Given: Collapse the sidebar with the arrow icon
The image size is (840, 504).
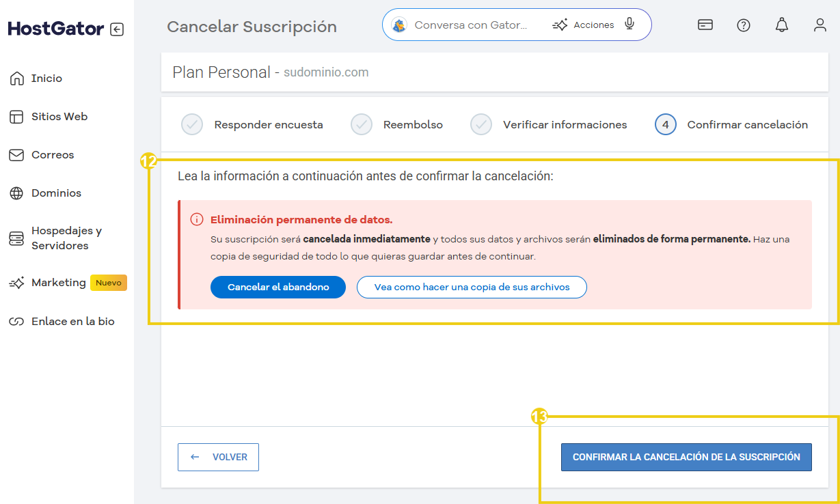Looking at the screenshot, I should (x=116, y=28).
